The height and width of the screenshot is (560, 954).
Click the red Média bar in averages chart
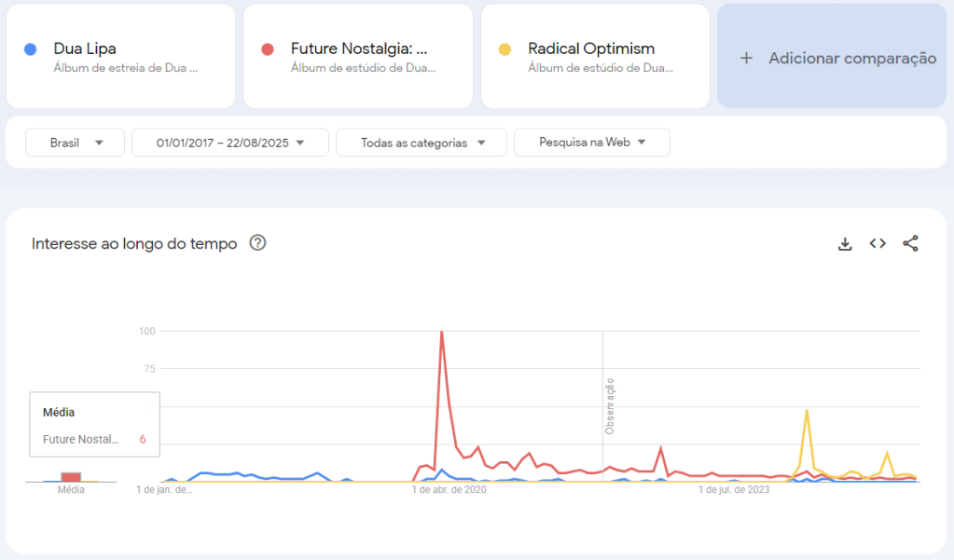click(71, 477)
